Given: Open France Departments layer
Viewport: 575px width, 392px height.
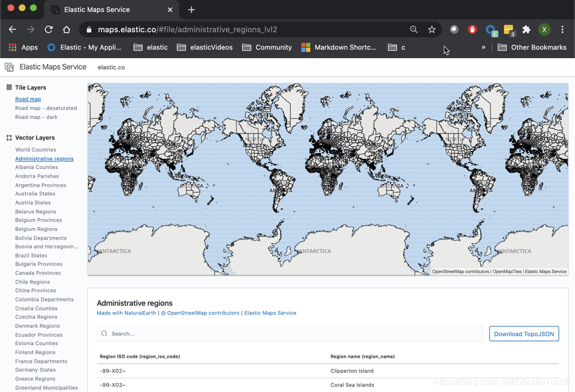Looking at the screenshot, I should [41, 361].
